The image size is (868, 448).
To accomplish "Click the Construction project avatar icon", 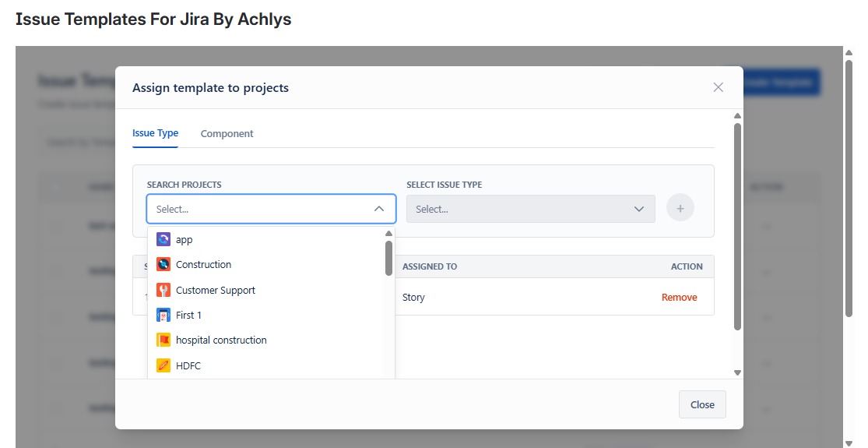I will click(x=163, y=265).
